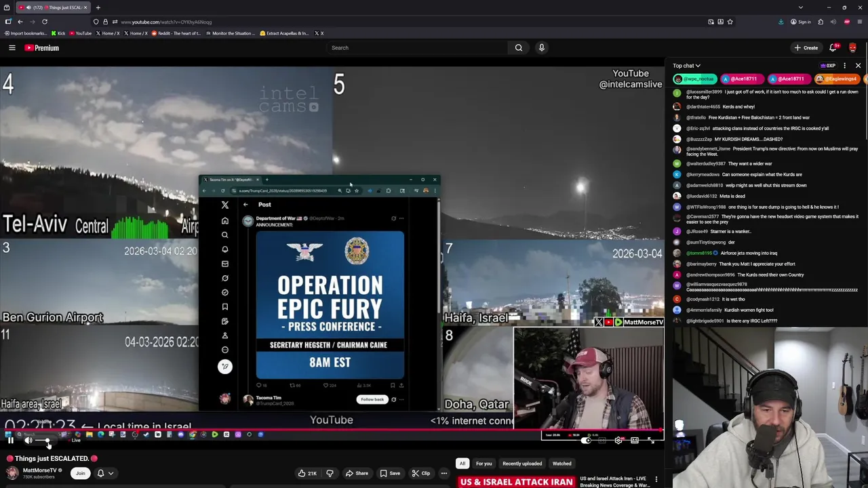Screen dimensions: 868x488
Task: Open Import bookmarks item
Action: point(25,33)
